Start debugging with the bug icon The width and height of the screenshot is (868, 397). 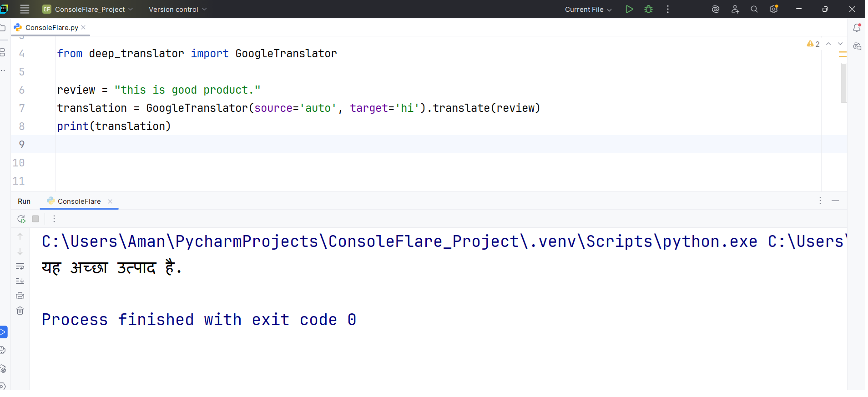(x=648, y=9)
